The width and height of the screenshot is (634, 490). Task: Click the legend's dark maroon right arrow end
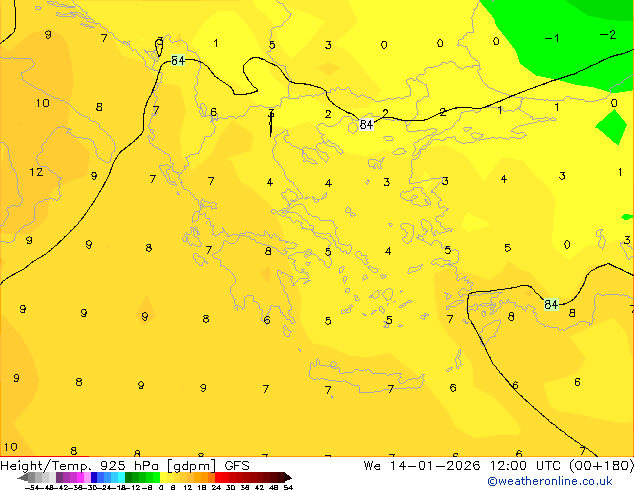[288, 478]
